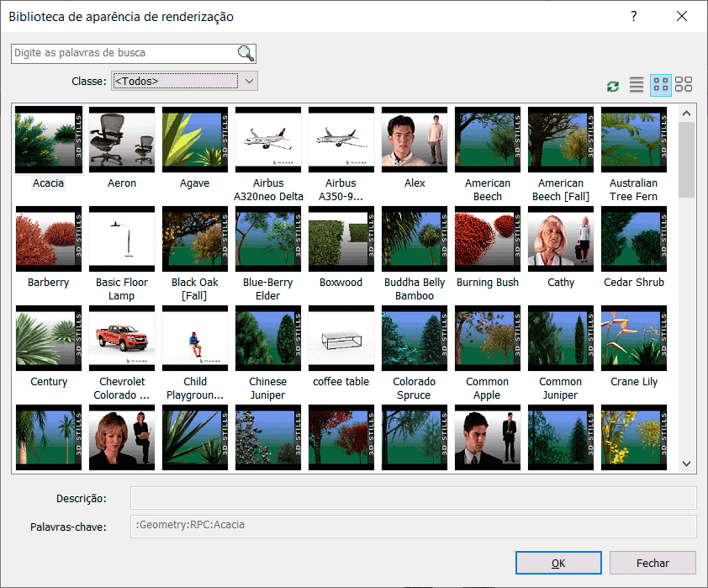Select the Burning Bush plant
Viewport: 708px width, 588px height.
[x=488, y=239]
